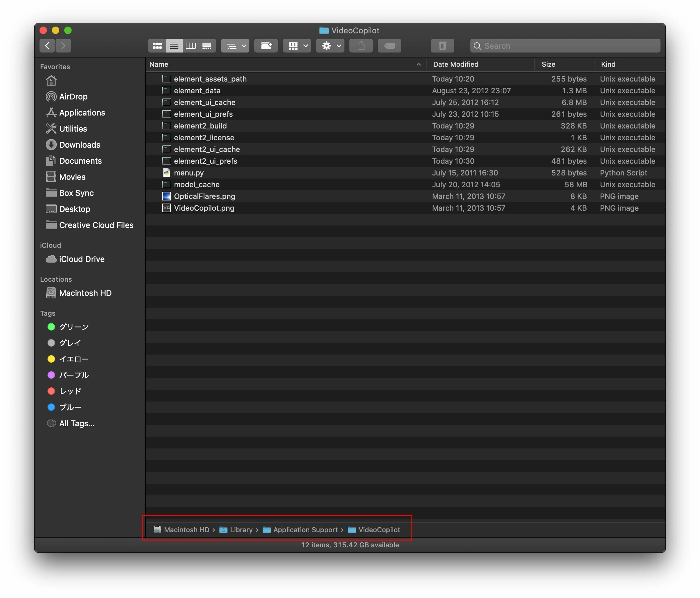700x598 pixels.
Task: Switch to icon view mode
Action: click(157, 46)
